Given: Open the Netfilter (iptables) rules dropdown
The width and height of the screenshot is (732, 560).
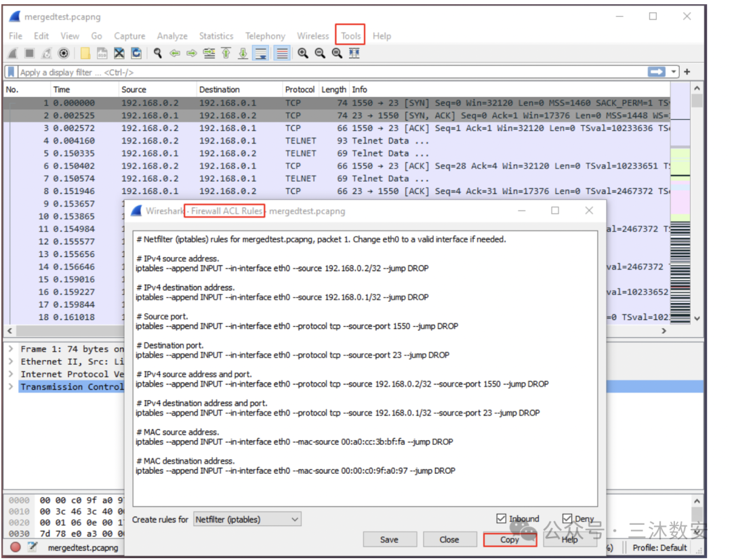Looking at the screenshot, I should [x=247, y=519].
